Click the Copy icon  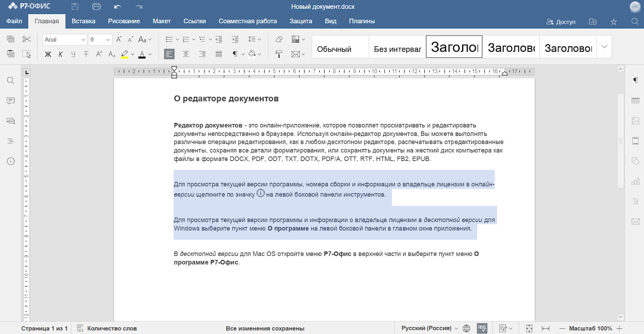point(11,39)
